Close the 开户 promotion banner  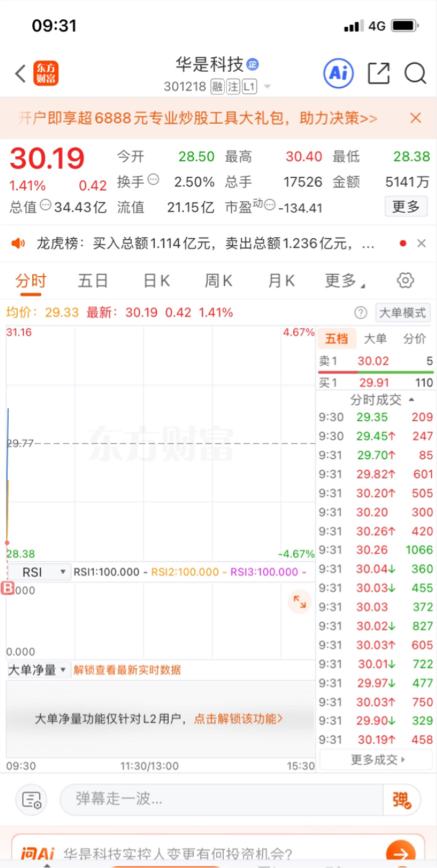(416, 118)
